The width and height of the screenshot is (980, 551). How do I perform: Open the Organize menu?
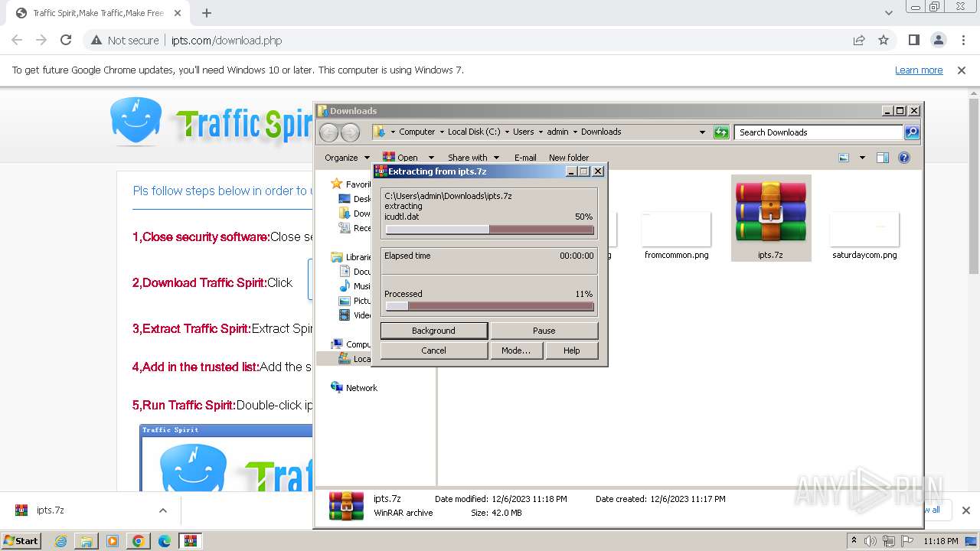[x=347, y=158]
